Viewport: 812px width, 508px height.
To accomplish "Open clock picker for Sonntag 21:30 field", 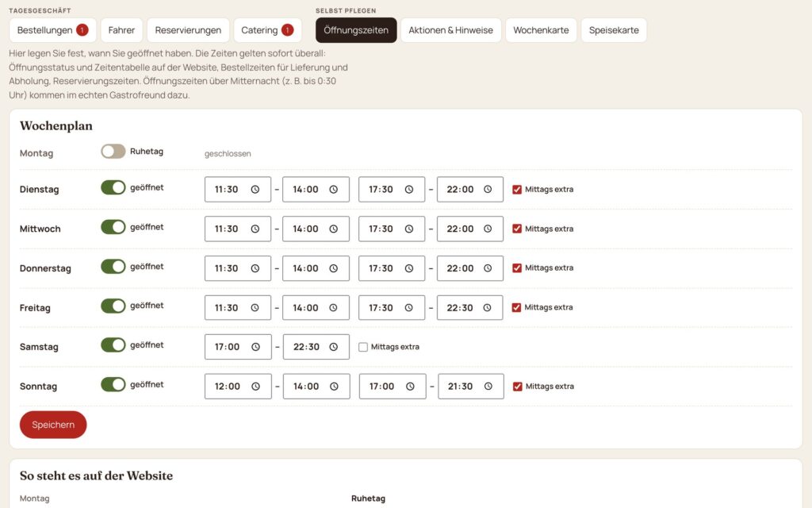I will 488,387.
